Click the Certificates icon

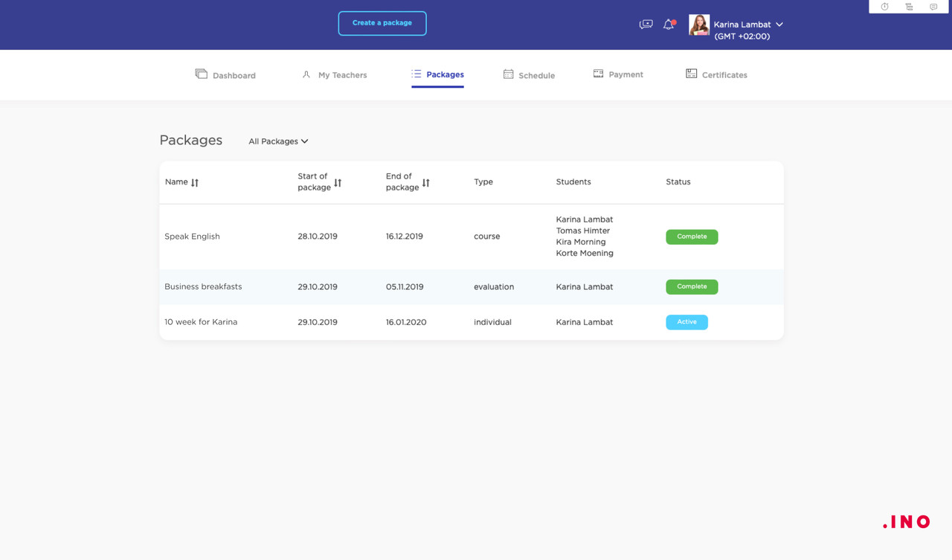coord(691,74)
